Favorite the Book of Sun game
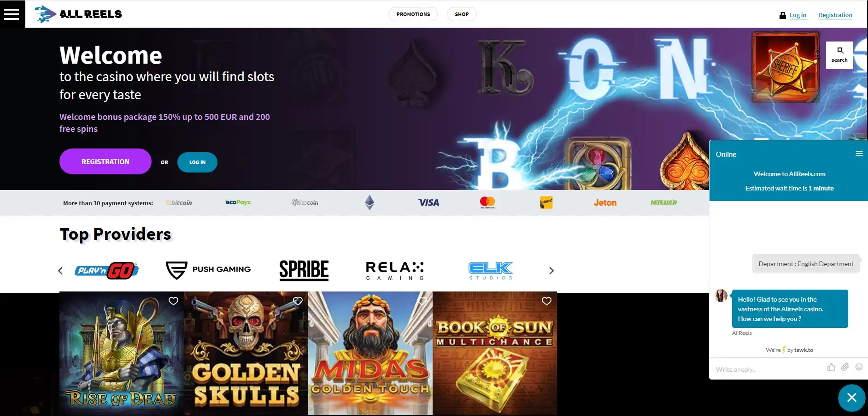Screen dimensions: 868x416 pos(546,301)
